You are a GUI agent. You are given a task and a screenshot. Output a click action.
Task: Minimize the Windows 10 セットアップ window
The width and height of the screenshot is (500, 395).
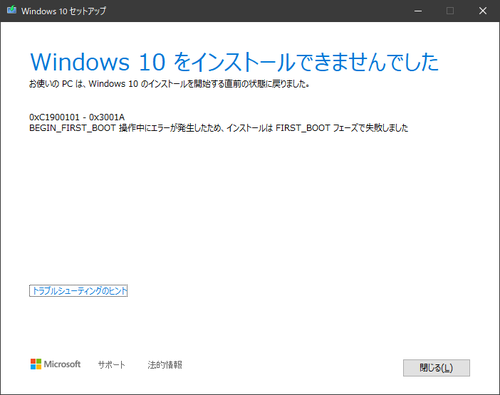(418, 11)
